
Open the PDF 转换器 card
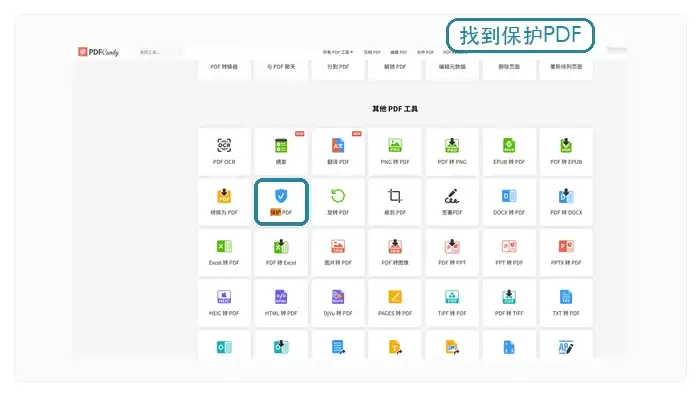(224, 69)
